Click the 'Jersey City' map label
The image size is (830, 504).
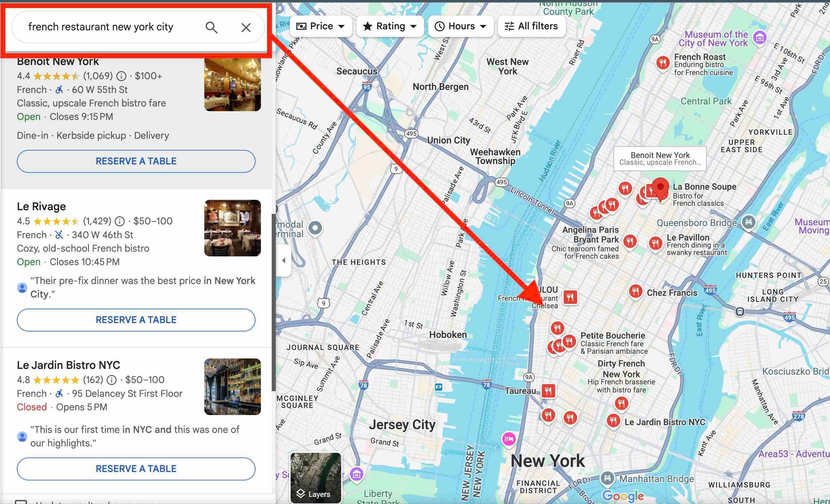click(x=402, y=425)
